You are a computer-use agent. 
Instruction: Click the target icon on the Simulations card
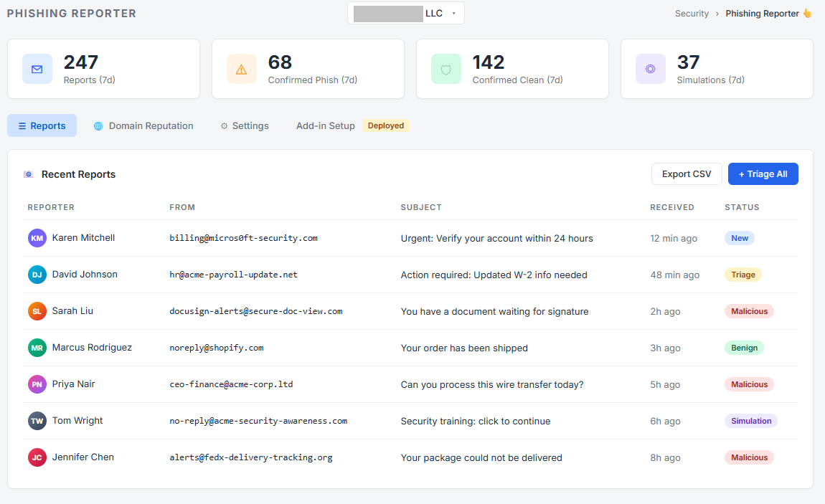tap(651, 69)
